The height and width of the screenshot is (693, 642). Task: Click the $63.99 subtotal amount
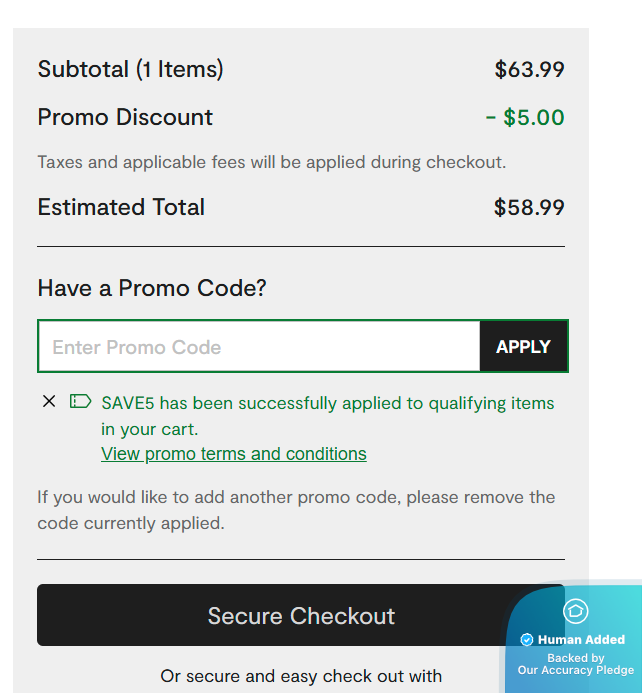pos(529,70)
